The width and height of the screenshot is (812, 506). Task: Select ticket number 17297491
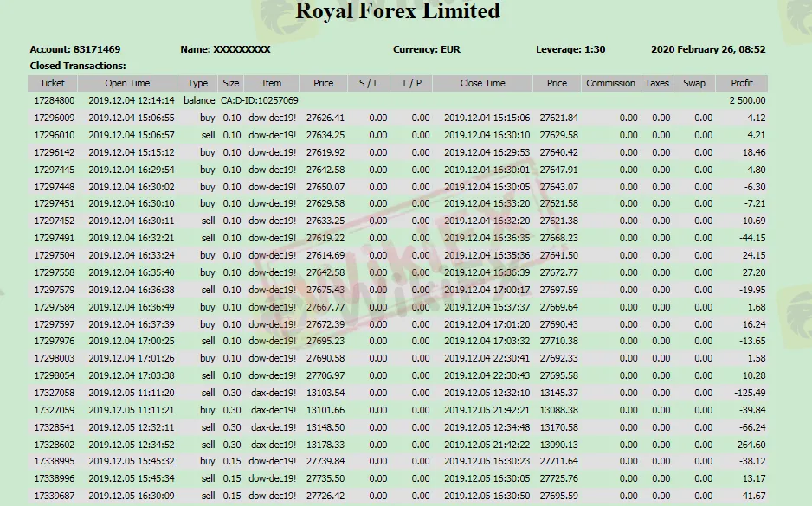pyautogui.click(x=55, y=238)
